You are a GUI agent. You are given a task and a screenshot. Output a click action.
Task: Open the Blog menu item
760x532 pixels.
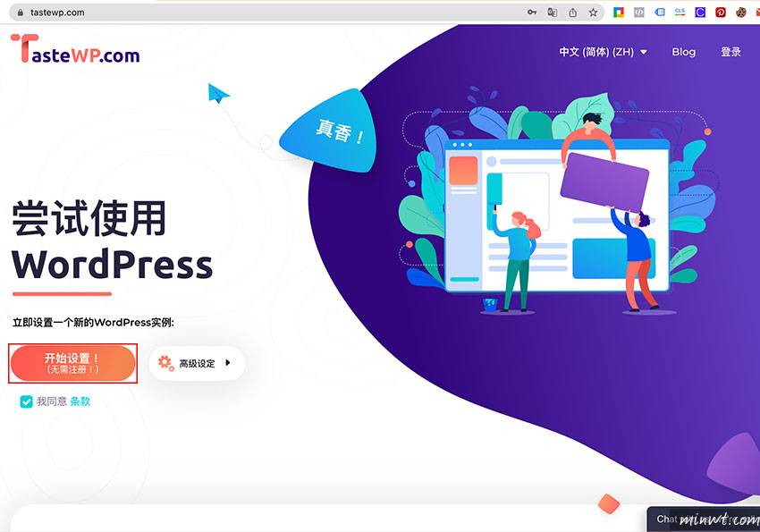pos(684,52)
